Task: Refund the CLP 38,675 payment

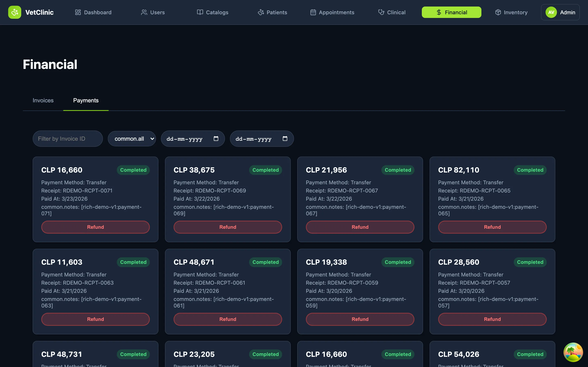Action: (x=228, y=227)
